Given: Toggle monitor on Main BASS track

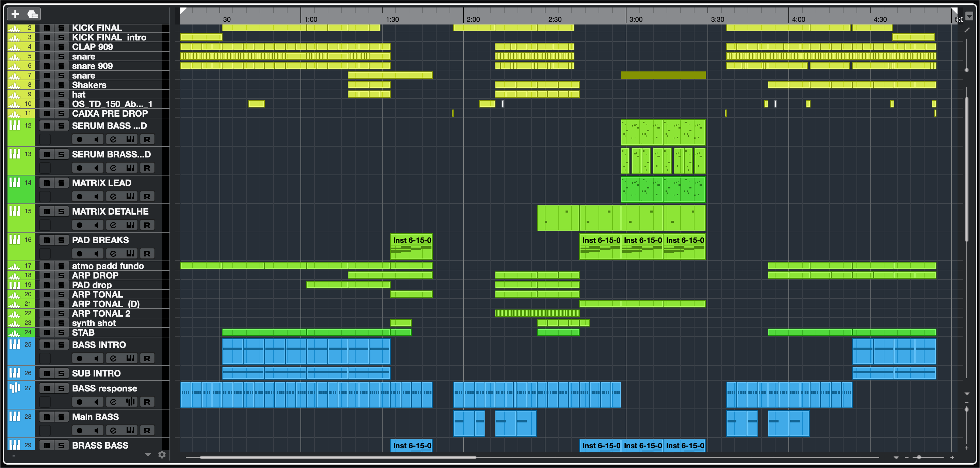Looking at the screenshot, I should [x=97, y=430].
